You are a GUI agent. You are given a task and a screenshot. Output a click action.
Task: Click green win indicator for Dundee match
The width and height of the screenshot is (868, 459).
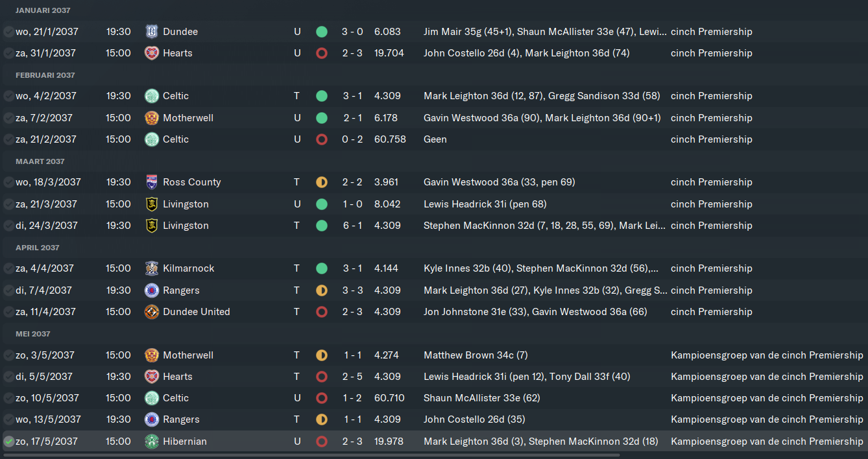[321, 31]
